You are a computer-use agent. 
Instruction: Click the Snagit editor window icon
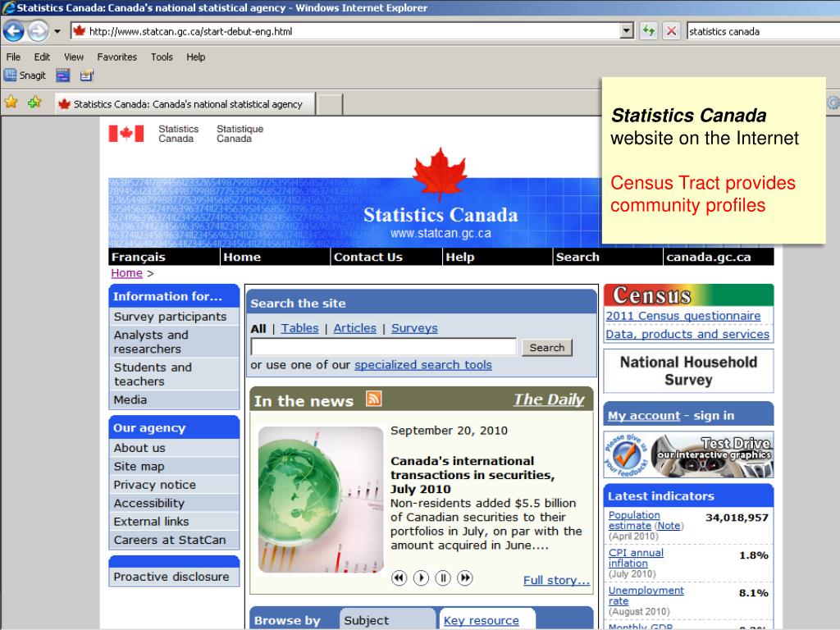[x=87, y=75]
